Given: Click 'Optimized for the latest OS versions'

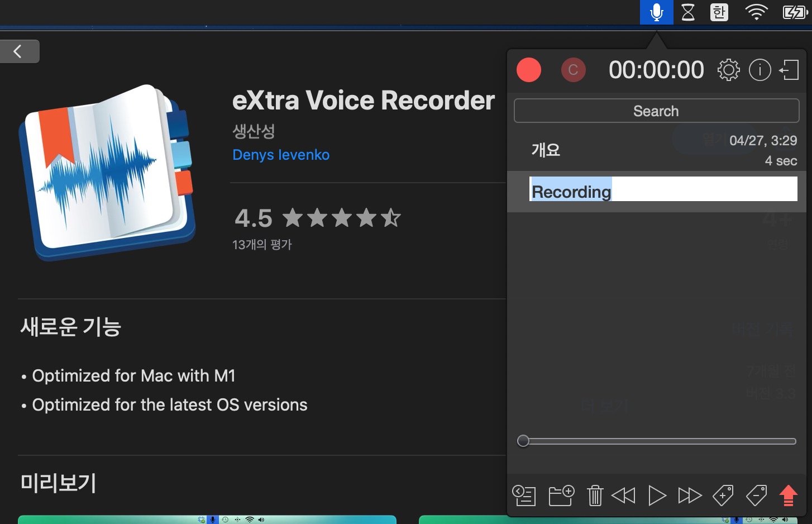Looking at the screenshot, I should [170, 405].
